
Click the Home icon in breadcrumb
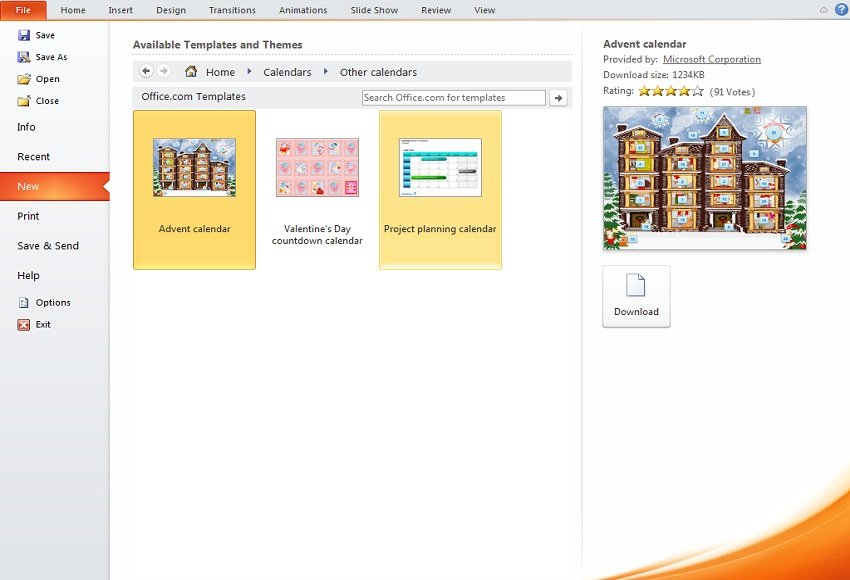pyautogui.click(x=191, y=72)
